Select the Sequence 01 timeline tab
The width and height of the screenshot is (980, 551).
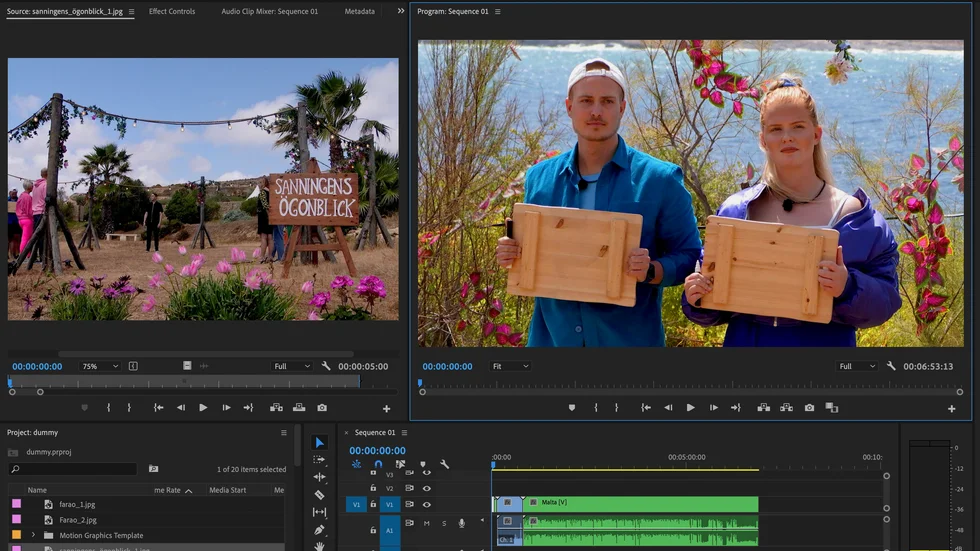[375, 432]
